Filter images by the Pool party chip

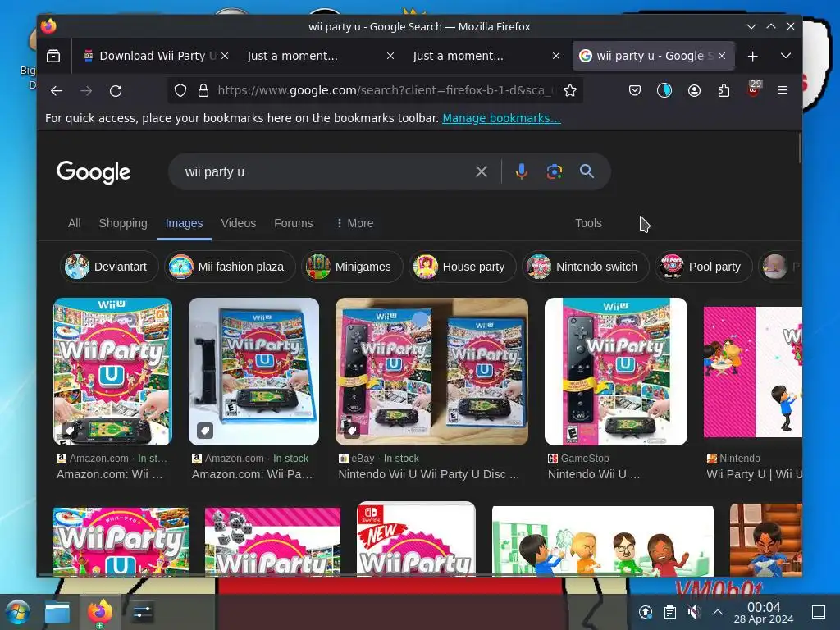coord(703,267)
